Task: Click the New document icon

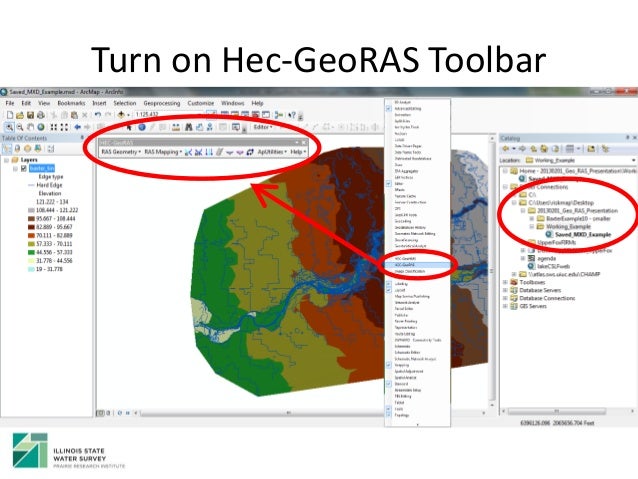Action: coord(10,115)
